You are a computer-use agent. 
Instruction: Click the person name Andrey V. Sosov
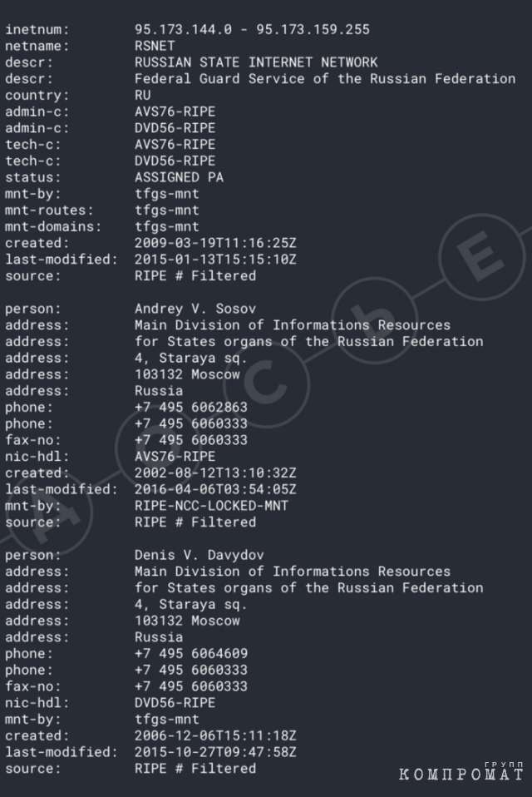click(195, 309)
